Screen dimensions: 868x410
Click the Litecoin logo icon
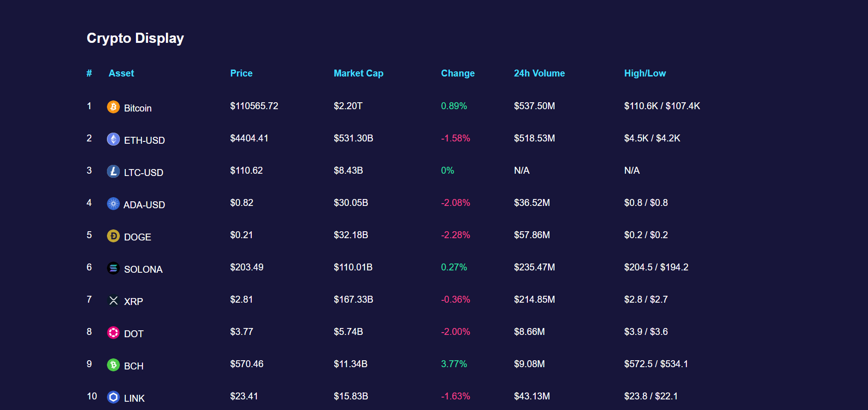click(x=113, y=171)
